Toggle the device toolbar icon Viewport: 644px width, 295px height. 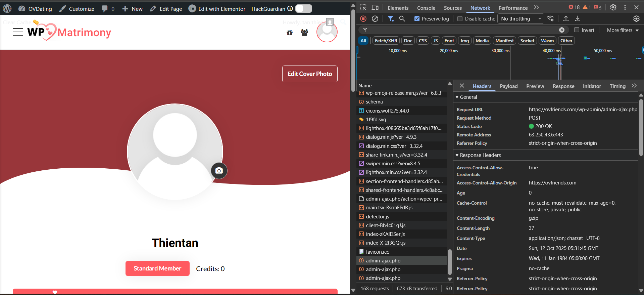[x=375, y=7]
